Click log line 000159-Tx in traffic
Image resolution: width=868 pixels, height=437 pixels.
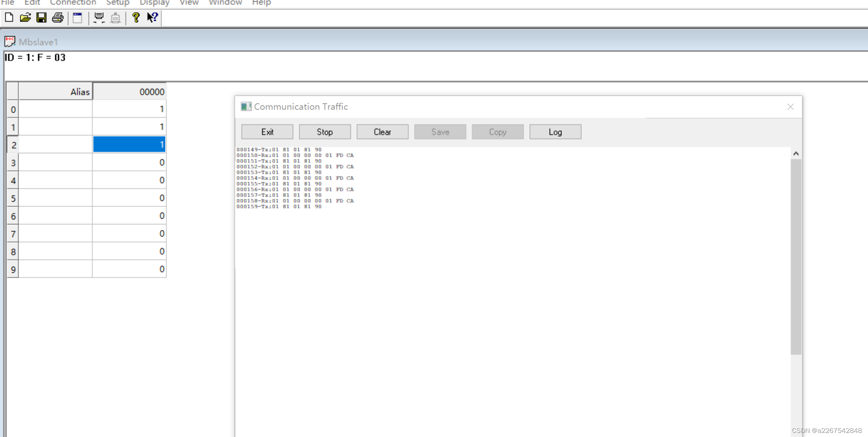tap(279, 207)
